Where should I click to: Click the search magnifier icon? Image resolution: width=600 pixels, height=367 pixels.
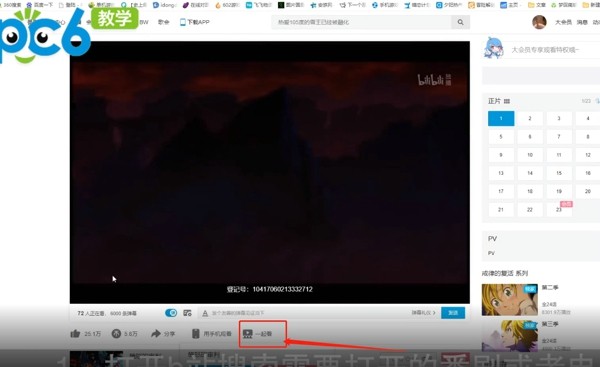coord(460,22)
